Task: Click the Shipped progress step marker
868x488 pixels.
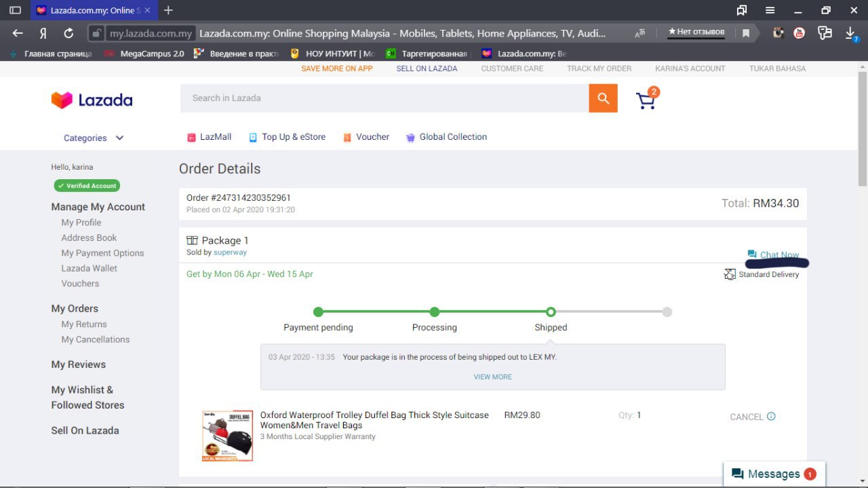Action: click(551, 312)
